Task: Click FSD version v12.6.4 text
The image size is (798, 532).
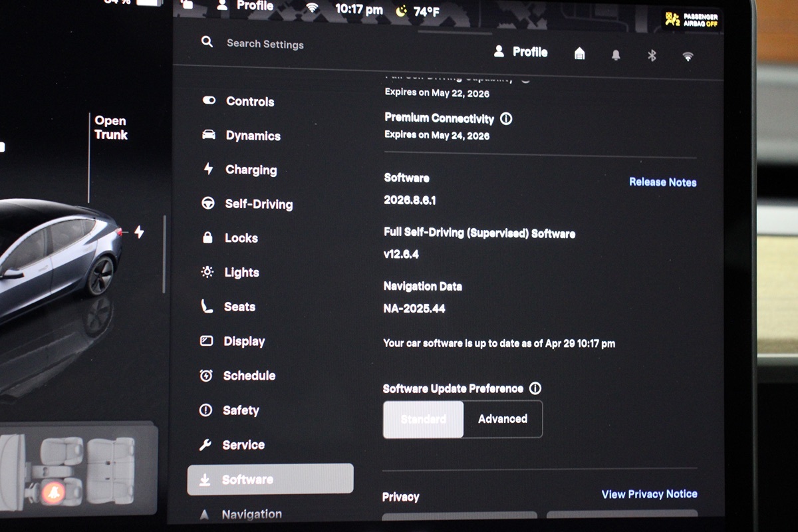Action: coord(401,254)
